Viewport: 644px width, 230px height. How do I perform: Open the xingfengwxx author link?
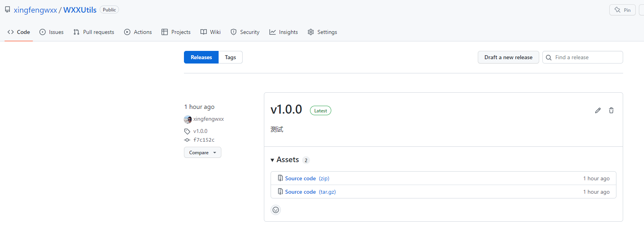[x=208, y=119]
